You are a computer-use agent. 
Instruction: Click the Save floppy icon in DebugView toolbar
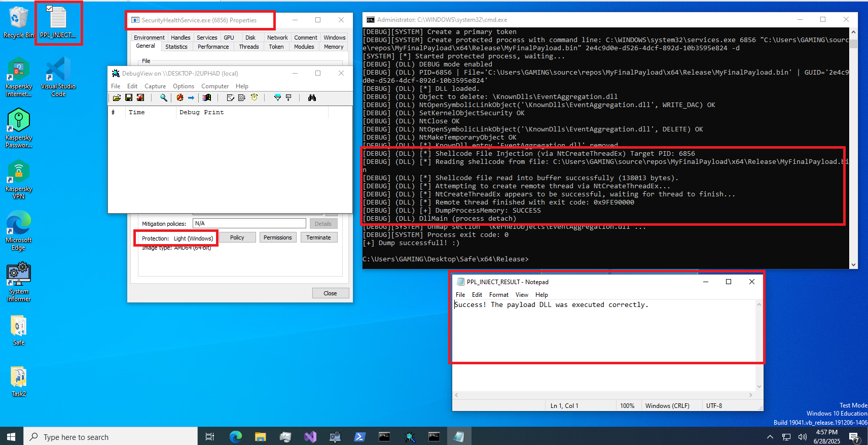pyautogui.click(x=129, y=97)
